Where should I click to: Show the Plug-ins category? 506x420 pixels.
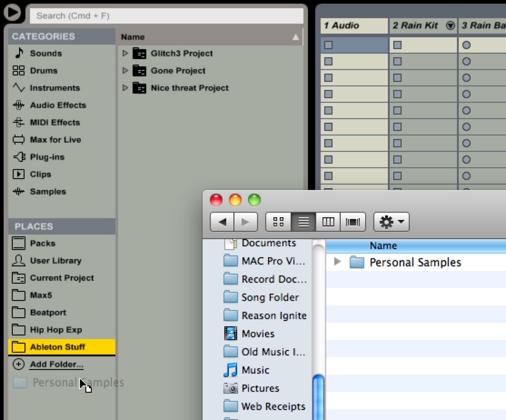[62, 157]
